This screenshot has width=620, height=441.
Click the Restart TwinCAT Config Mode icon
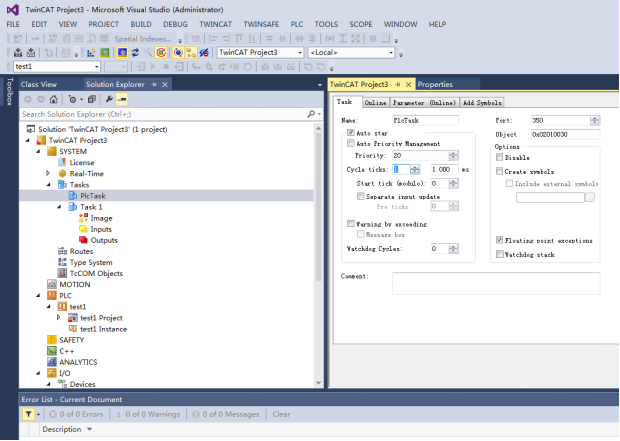pos(122,53)
